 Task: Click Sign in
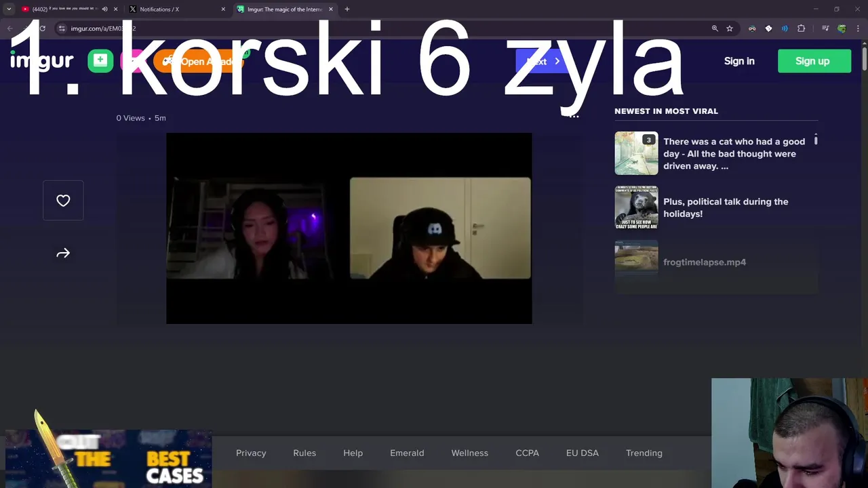click(739, 61)
